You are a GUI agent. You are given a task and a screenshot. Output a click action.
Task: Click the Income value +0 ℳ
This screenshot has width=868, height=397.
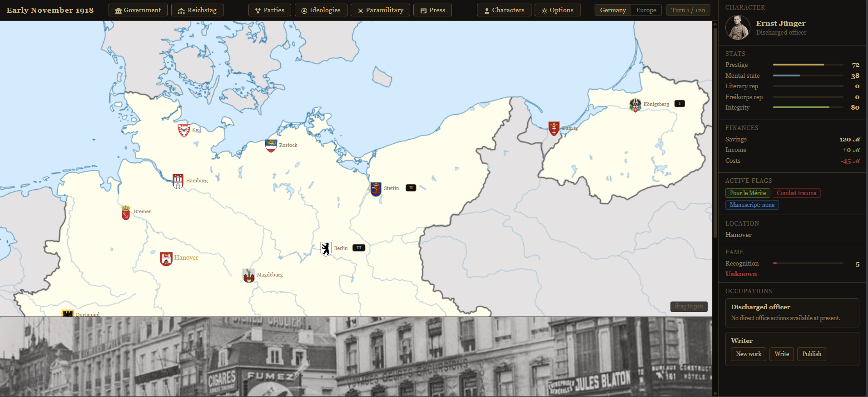pyautogui.click(x=851, y=150)
